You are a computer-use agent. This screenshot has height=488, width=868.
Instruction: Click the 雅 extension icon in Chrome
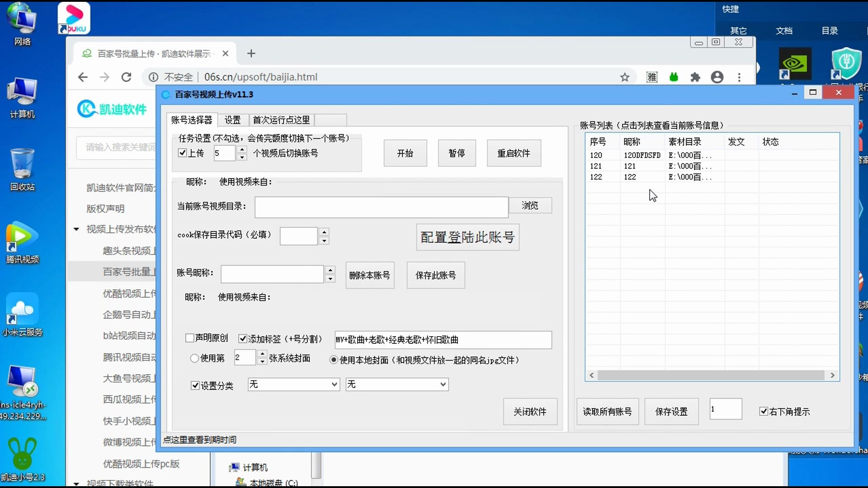[x=652, y=77]
